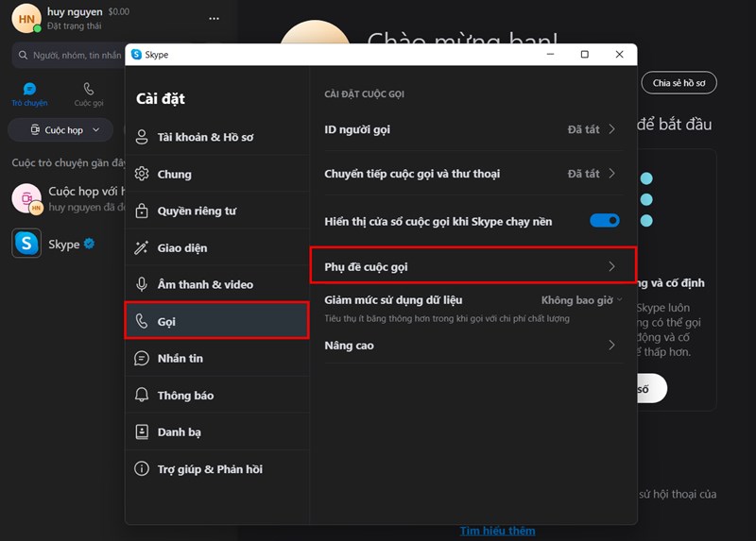
Task: Click the magic wand icon beside Giao diện
Action: pos(141,247)
